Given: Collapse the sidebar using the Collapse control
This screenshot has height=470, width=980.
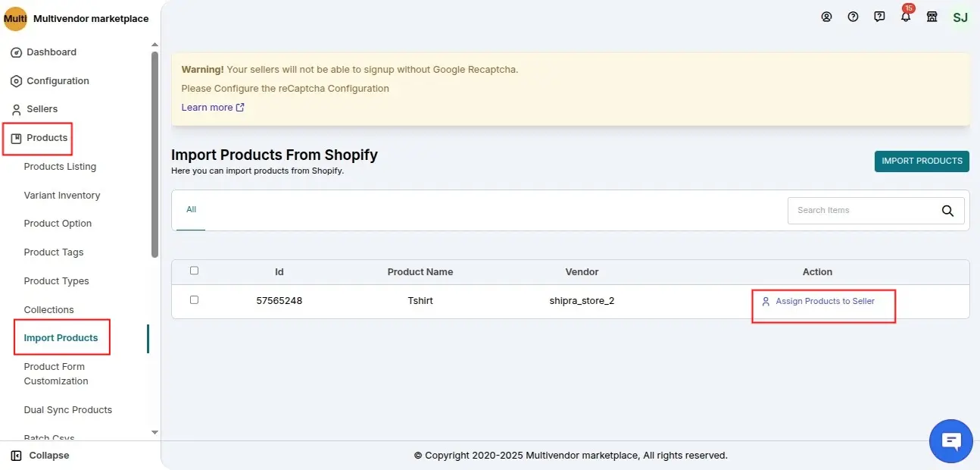Looking at the screenshot, I should pyautogui.click(x=42, y=455).
